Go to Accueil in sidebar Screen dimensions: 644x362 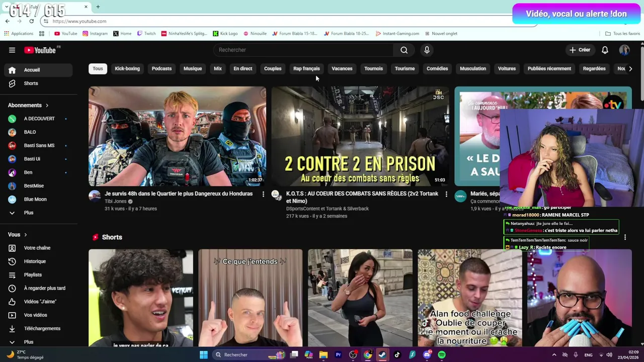coord(38,70)
